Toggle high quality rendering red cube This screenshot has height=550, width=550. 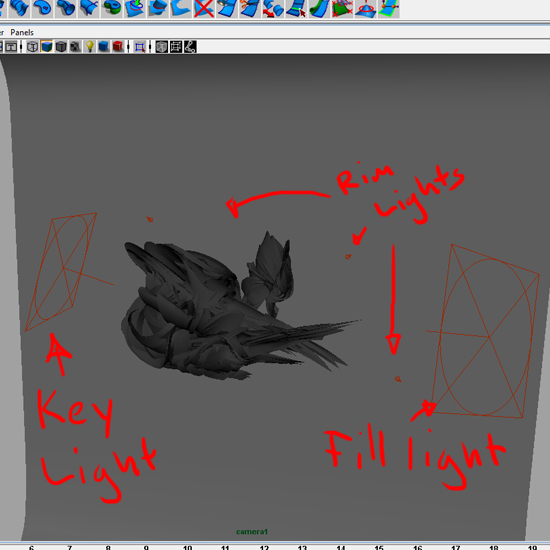point(118,47)
